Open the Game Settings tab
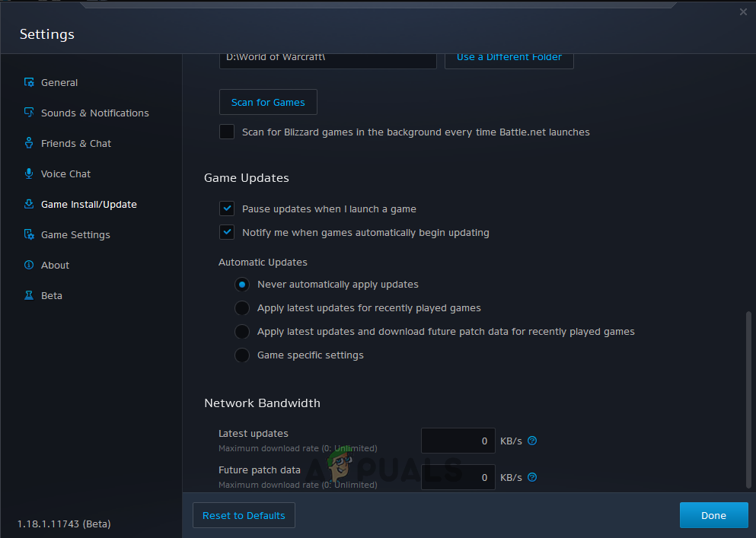The image size is (756, 538). click(x=75, y=234)
